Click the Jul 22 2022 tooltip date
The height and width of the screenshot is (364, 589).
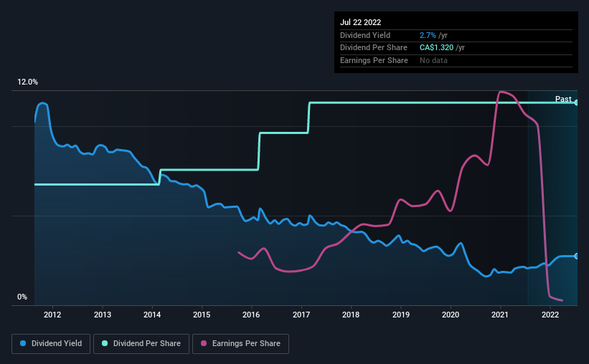coord(360,22)
